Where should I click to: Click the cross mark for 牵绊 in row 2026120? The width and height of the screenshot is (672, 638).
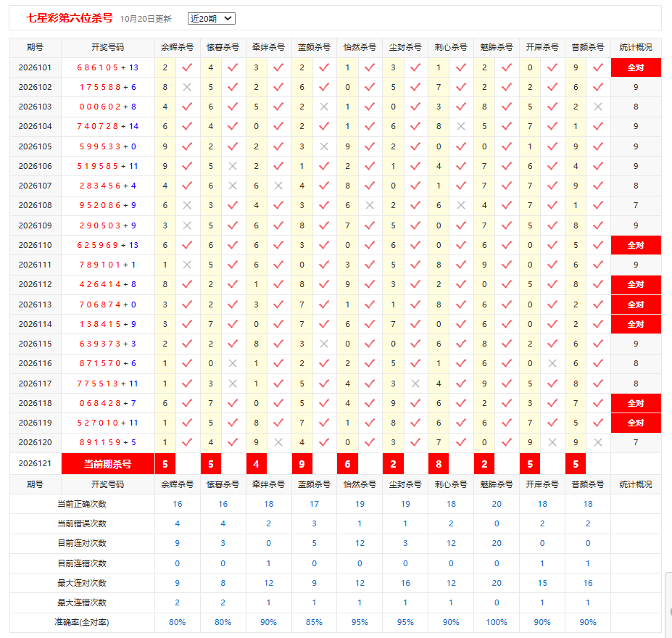click(x=278, y=442)
